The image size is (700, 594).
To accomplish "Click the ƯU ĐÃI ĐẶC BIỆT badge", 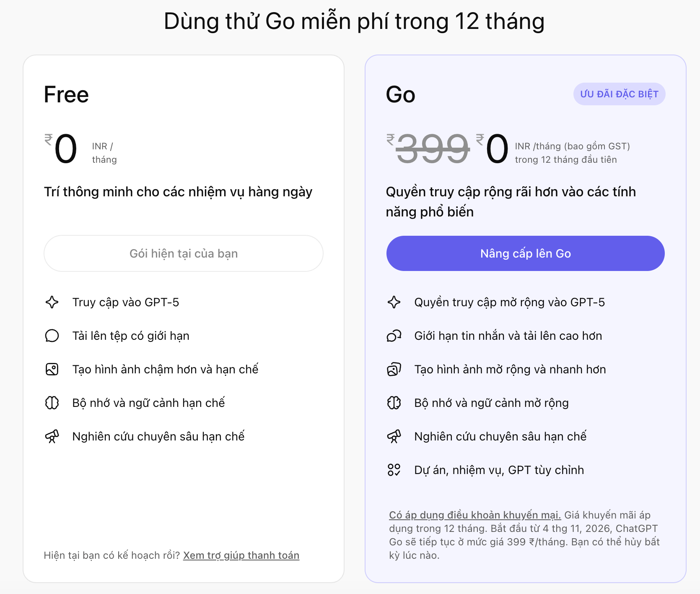I will tap(620, 94).
